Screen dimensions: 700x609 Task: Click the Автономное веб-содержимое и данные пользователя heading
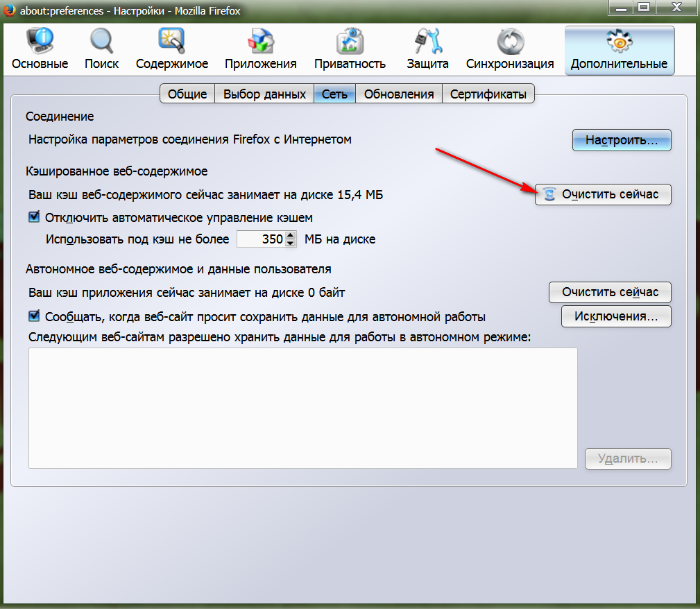click(178, 269)
